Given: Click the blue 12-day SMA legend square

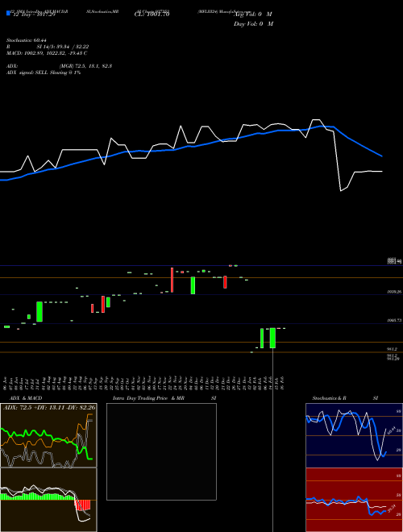Looking at the screenshot, I should [8, 14].
